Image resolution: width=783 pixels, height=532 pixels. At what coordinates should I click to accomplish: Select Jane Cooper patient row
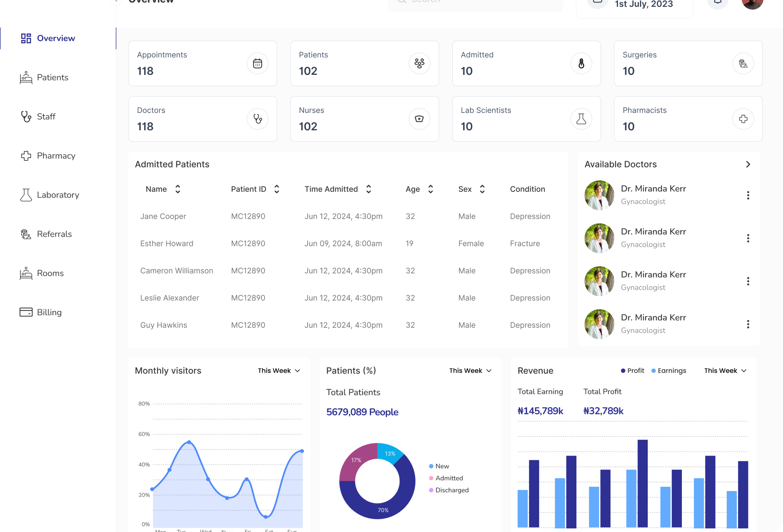[163, 216]
